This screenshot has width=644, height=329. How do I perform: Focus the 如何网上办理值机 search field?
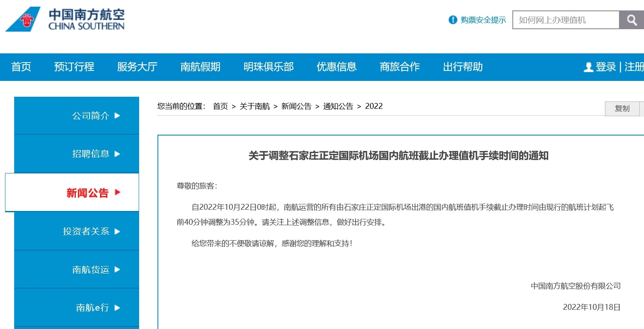(x=565, y=20)
